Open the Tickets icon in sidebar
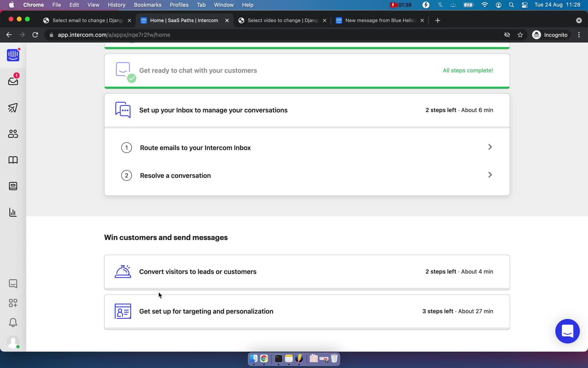The image size is (588, 368). point(13,186)
